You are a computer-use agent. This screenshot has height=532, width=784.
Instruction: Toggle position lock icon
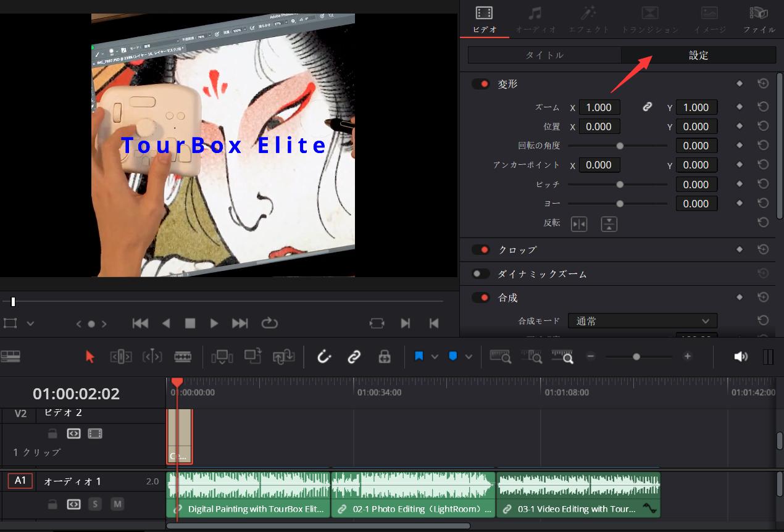coord(385,357)
